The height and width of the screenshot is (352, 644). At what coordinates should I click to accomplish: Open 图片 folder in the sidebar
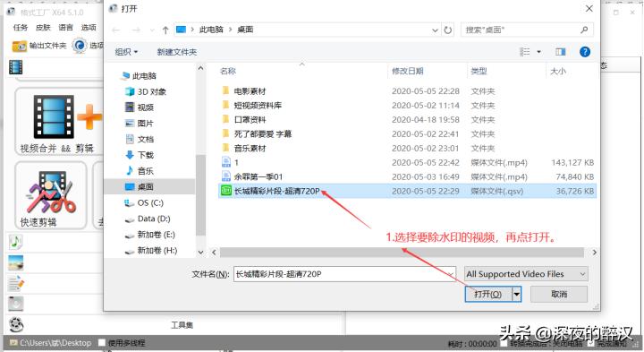pos(140,124)
